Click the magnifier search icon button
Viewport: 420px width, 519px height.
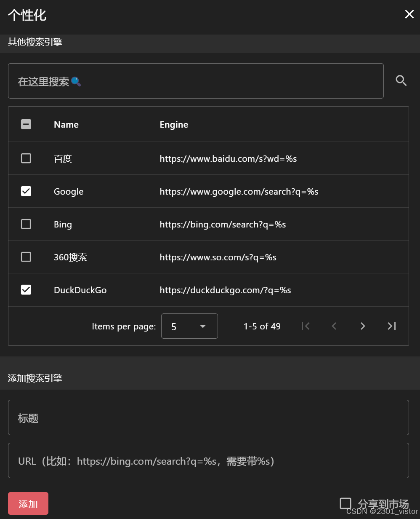(x=401, y=81)
